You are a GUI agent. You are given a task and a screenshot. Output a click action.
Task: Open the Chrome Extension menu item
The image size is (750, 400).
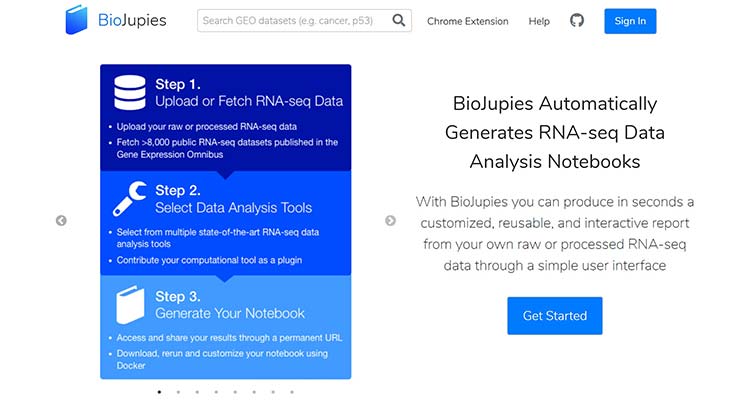tap(467, 21)
